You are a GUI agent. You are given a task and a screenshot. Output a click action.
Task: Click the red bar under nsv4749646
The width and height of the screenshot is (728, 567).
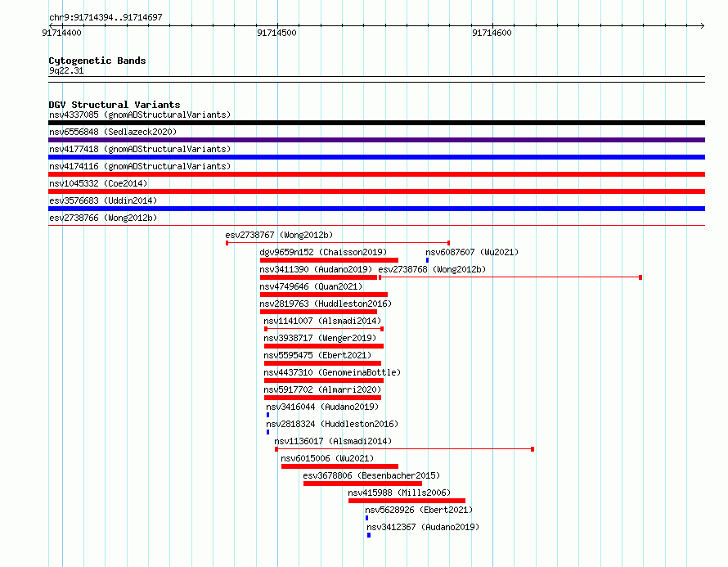[x=324, y=295]
